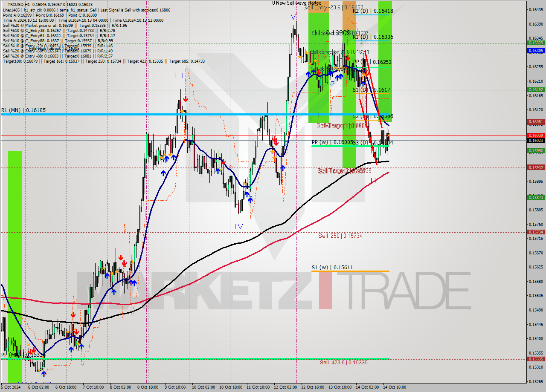Image resolution: width=546 pixels, height=392 pixels.
Task: Click the 0.16210 price axis value
Action: (536, 81)
